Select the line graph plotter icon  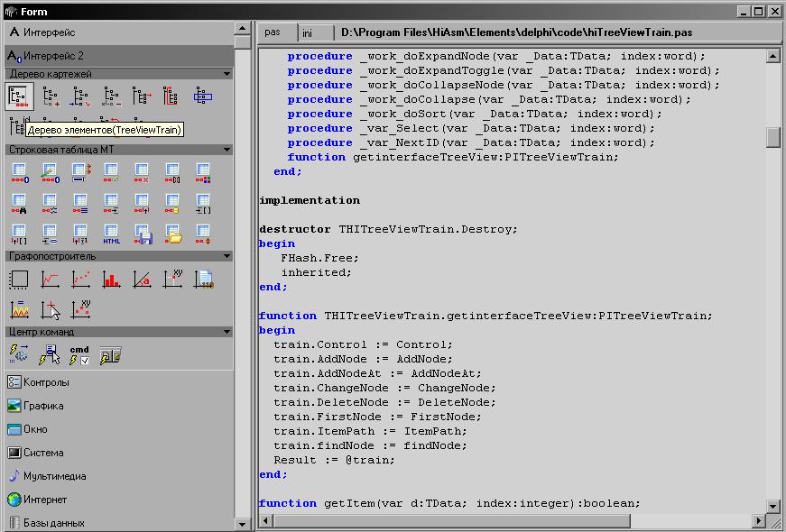click(51, 280)
